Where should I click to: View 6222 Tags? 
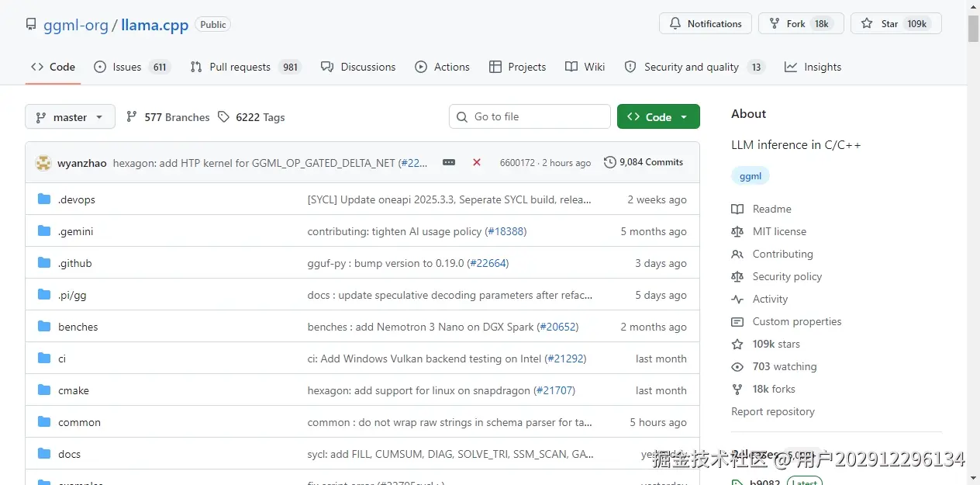click(251, 117)
